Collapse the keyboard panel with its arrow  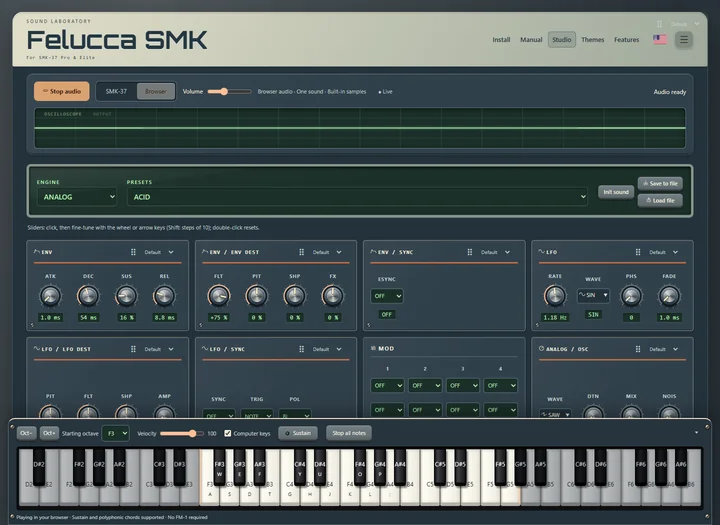(x=697, y=433)
